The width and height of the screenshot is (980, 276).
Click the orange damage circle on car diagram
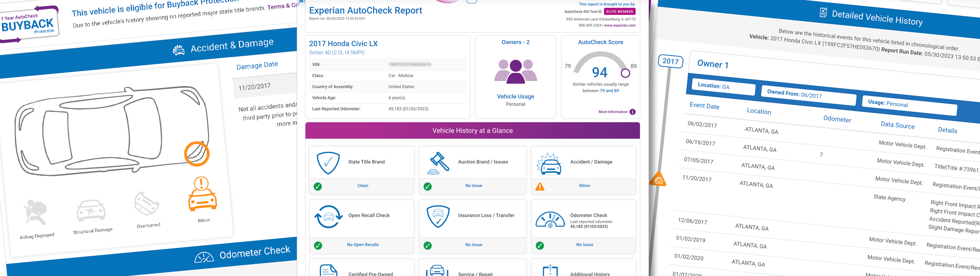(197, 154)
